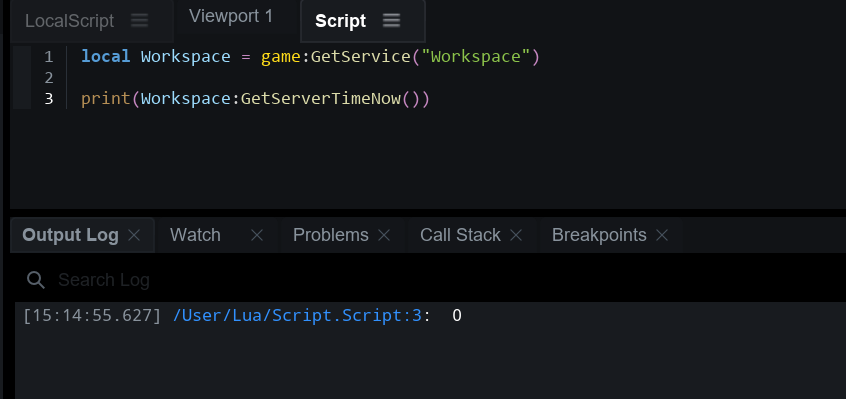Click line number 1 in the gutter

(x=49, y=57)
